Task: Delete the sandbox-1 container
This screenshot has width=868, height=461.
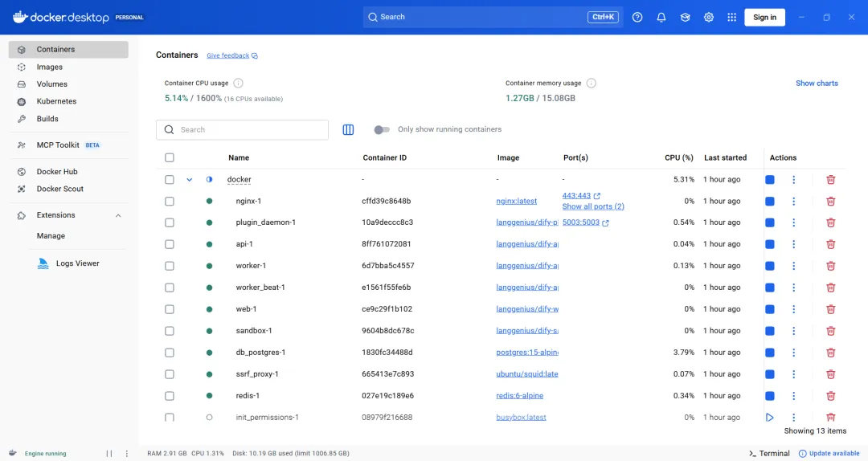Action: click(830, 331)
